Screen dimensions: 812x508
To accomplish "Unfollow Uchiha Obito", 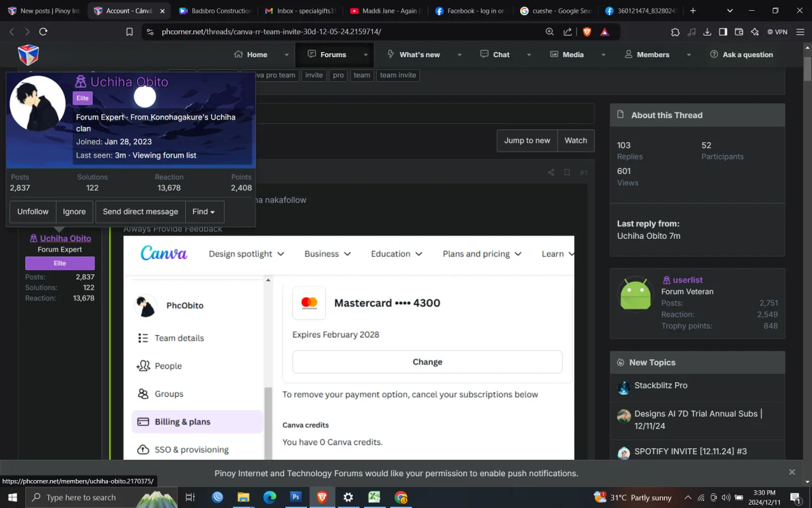I will (33, 211).
